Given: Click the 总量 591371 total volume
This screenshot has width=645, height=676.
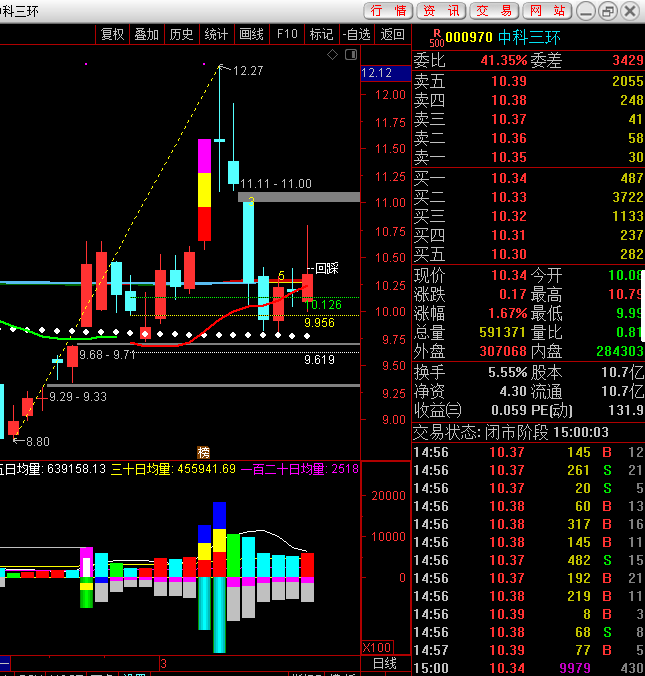Looking at the screenshot, I should pos(502,332).
